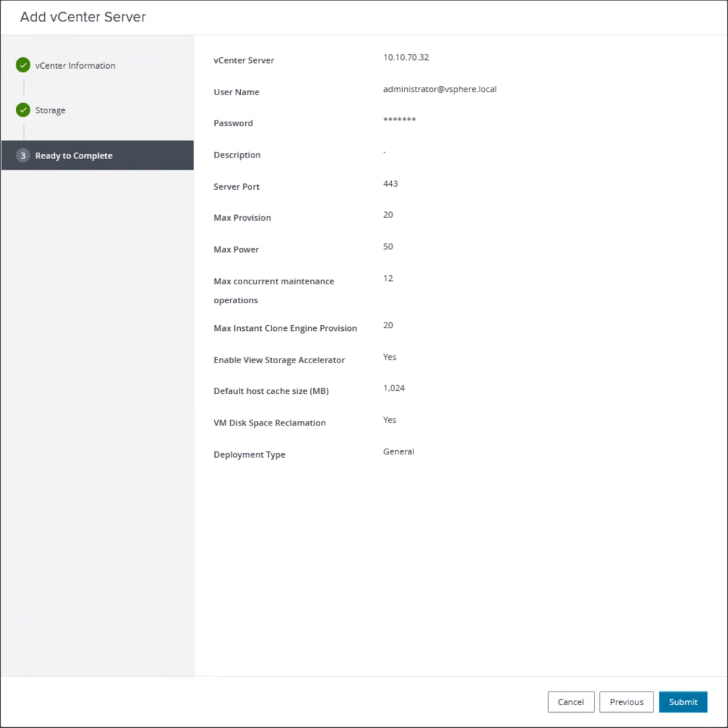Click the Max Power value 50
The width and height of the screenshot is (728, 728).
point(388,246)
